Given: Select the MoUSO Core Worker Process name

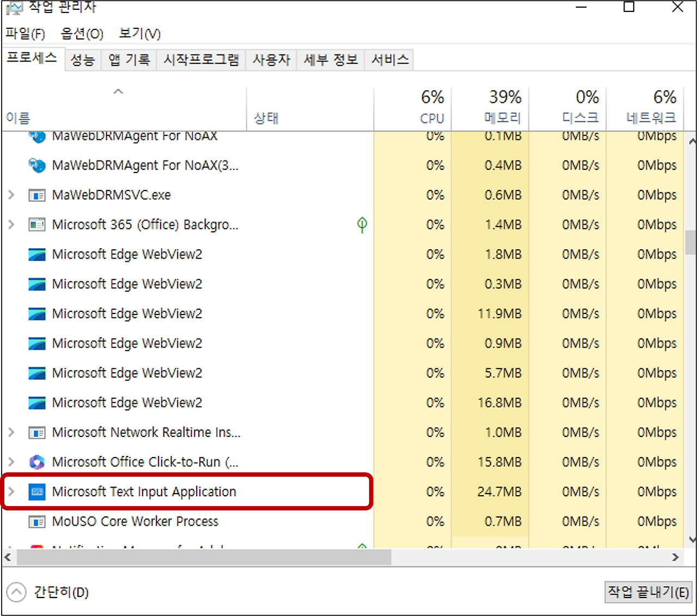Looking at the screenshot, I should (x=135, y=521).
